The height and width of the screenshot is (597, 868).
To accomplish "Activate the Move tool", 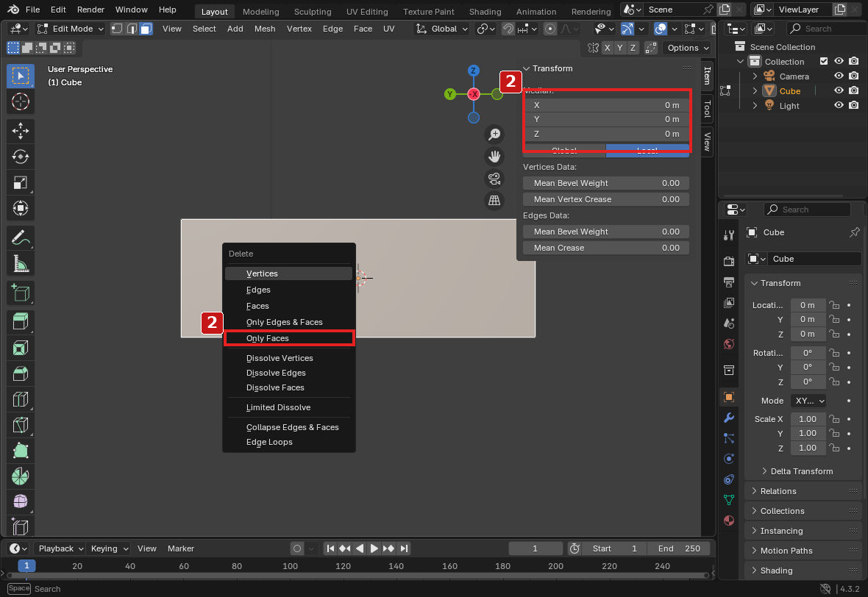I will click(21, 131).
